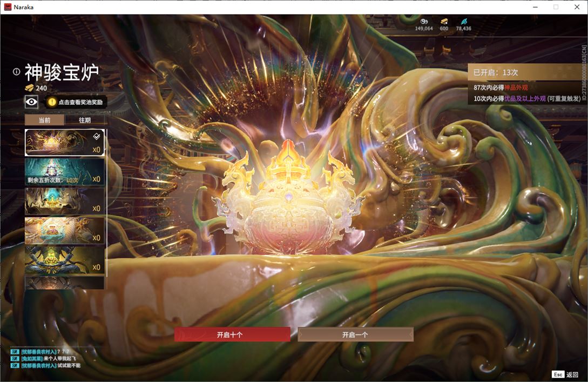
Task: Click the selected checkmark on first thumbnail
Action: coord(96,136)
